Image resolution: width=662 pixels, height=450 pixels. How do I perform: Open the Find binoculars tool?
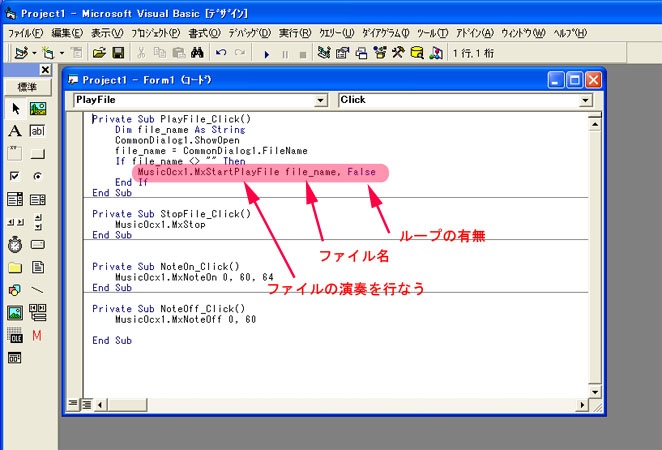pos(197,52)
